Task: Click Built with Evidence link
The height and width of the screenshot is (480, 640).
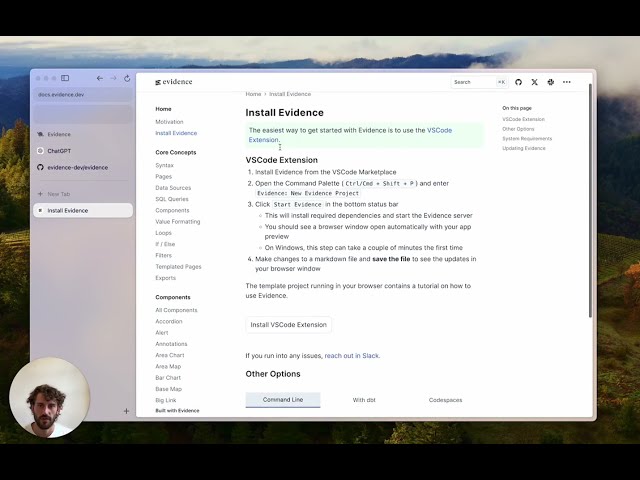Action: (177, 411)
